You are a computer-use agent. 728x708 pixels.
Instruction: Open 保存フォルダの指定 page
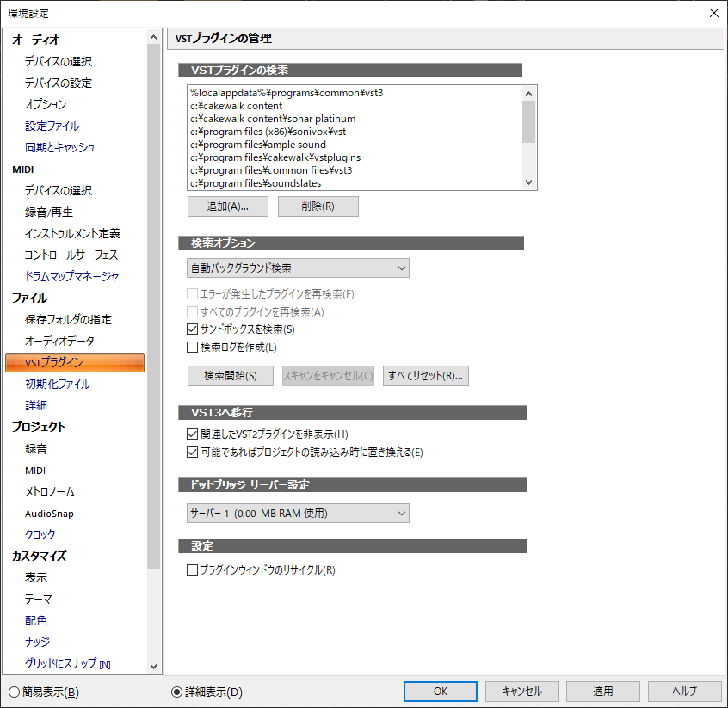[68, 319]
